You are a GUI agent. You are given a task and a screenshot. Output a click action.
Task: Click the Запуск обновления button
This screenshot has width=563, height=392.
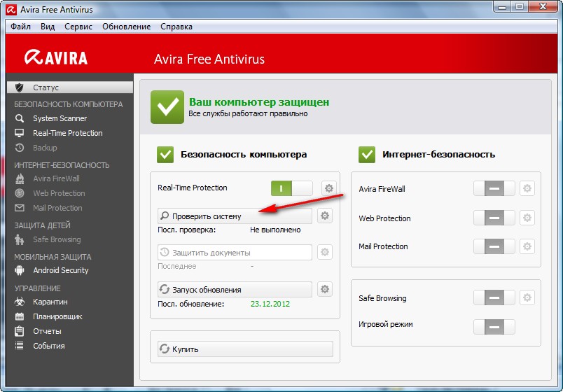click(235, 289)
